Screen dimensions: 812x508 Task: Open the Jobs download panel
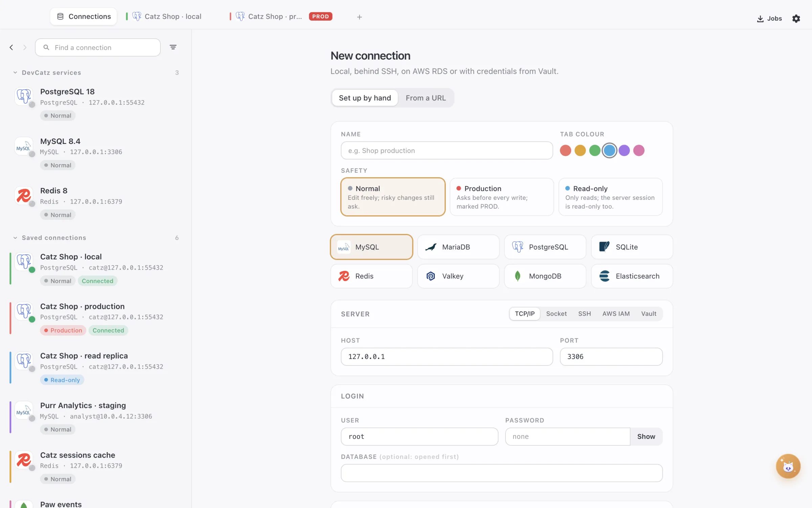[x=769, y=18]
